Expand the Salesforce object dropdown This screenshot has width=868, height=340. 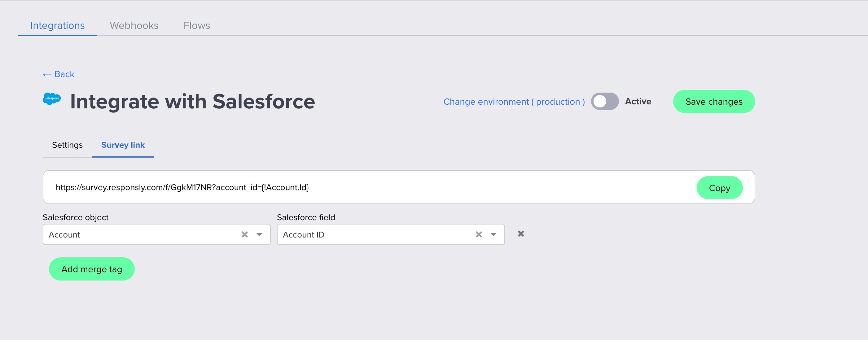pos(259,234)
